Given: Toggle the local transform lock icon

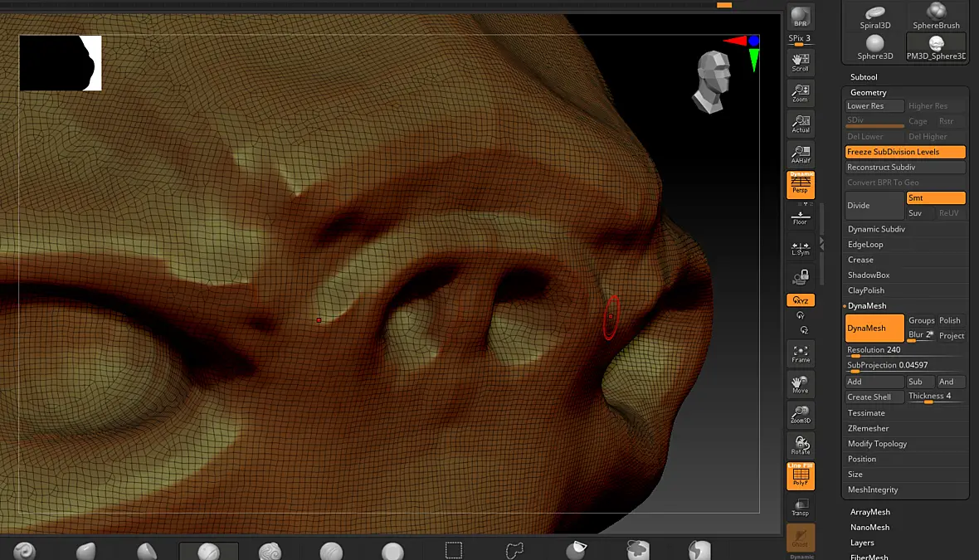Looking at the screenshot, I should click(x=801, y=277).
